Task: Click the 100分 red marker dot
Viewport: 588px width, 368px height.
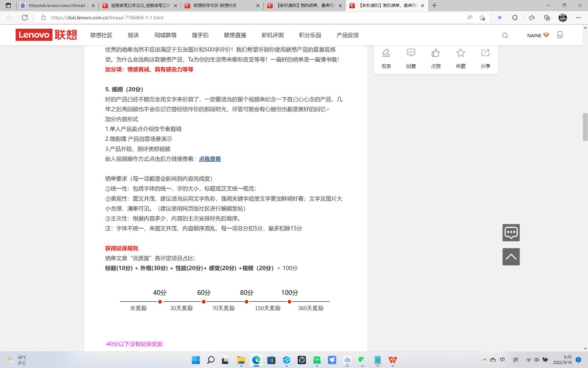Action: click(x=290, y=302)
